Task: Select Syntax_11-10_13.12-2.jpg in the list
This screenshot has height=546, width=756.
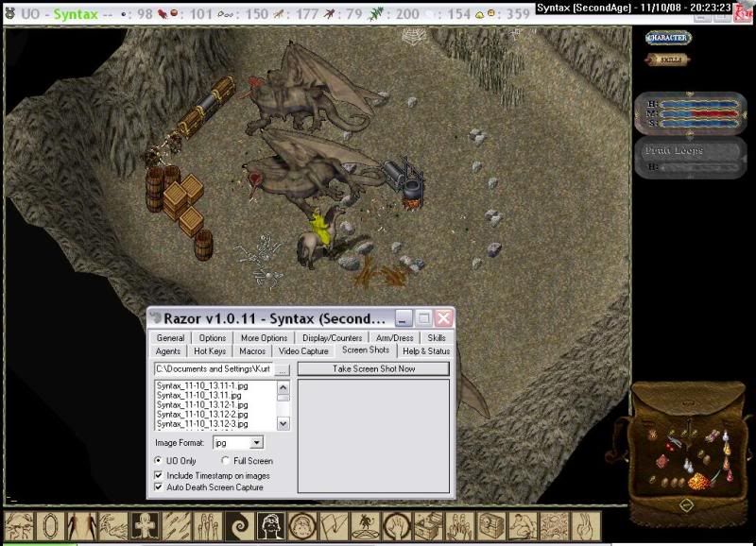Action: tap(202, 415)
